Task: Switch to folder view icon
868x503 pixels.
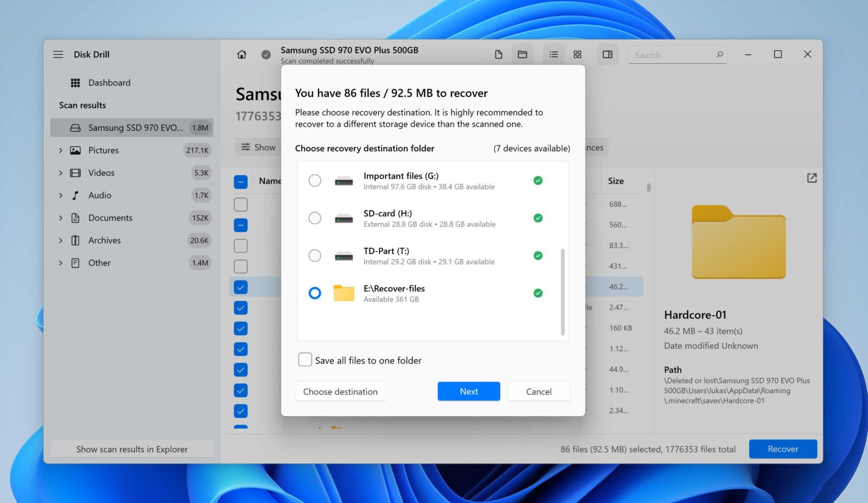Action: coord(522,55)
